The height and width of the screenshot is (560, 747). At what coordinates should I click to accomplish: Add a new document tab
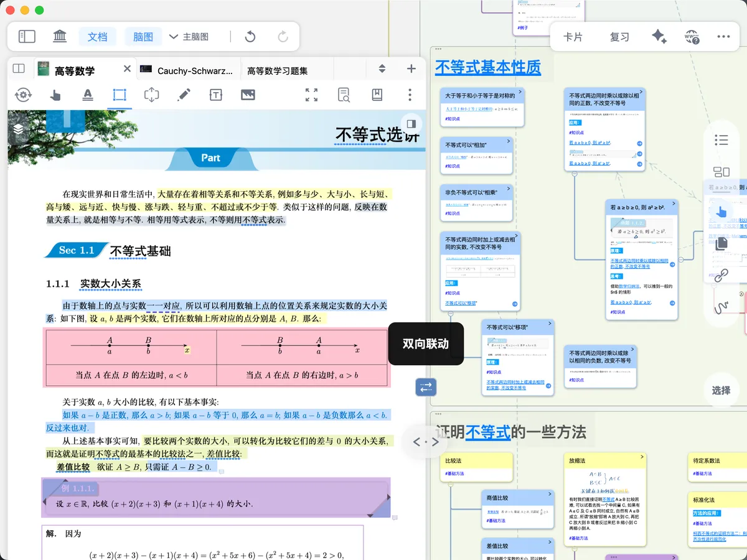411,69
